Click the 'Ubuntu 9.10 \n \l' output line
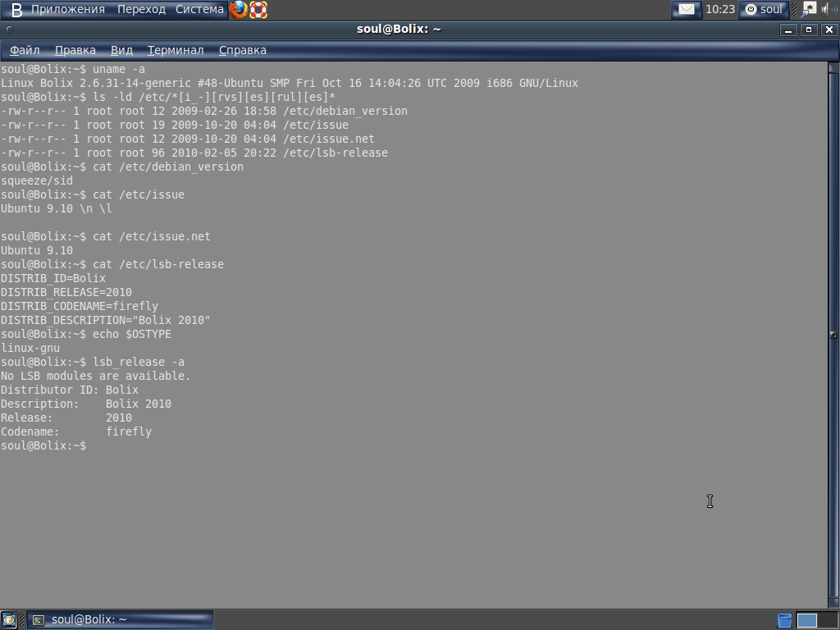840x630 pixels. [57, 208]
